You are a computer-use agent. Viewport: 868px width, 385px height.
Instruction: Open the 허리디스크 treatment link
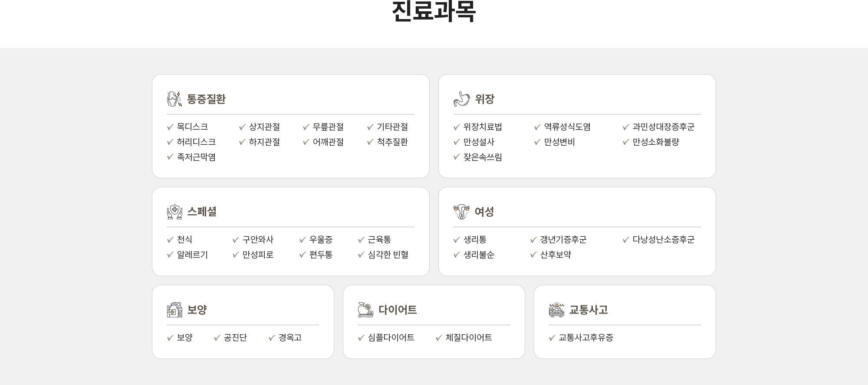(196, 142)
